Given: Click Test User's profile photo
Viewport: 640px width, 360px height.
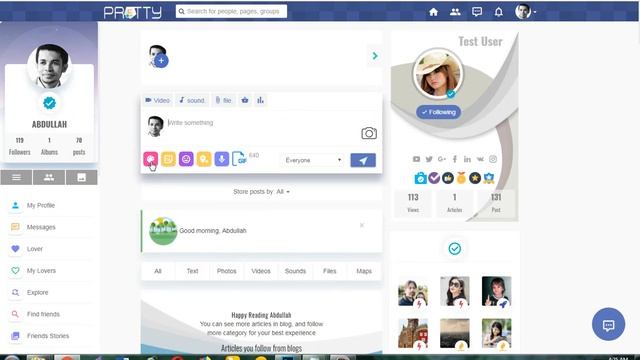Looking at the screenshot, I should coord(438,74).
